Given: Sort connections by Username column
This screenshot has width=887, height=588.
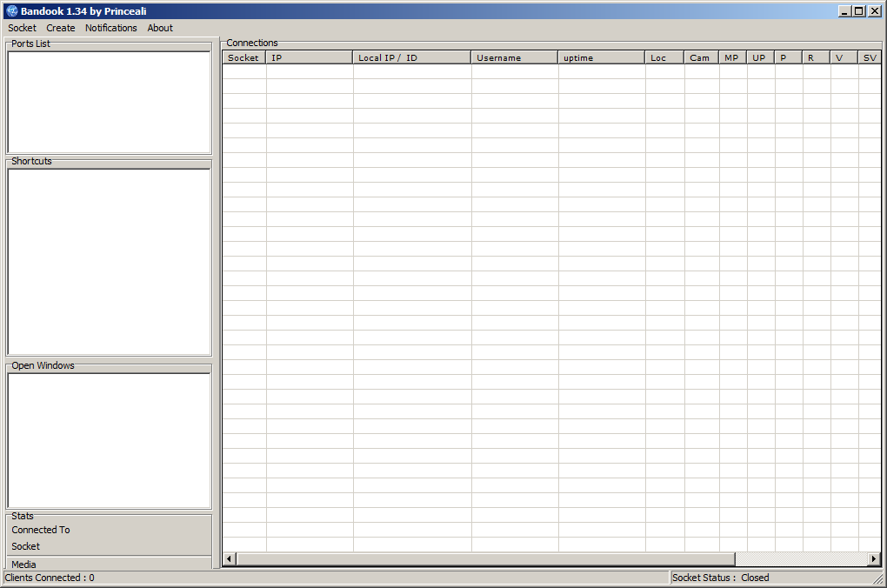Looking at the screenshot, I should (x=514, y=57).
